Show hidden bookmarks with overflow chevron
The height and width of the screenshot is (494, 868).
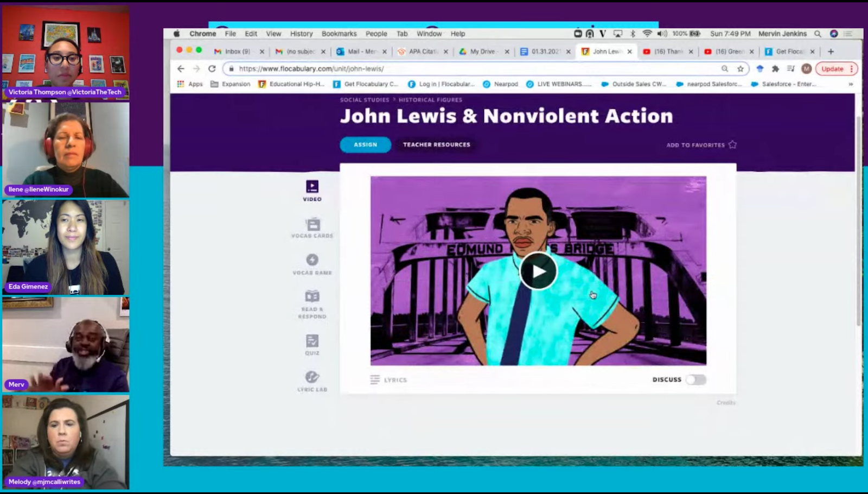(851, 84)
